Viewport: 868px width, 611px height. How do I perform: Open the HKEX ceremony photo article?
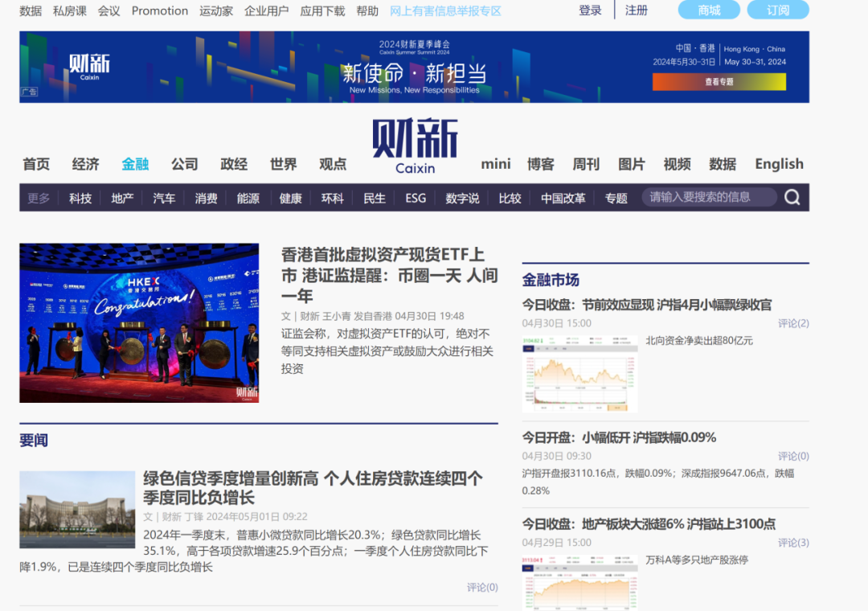[139, 323]
